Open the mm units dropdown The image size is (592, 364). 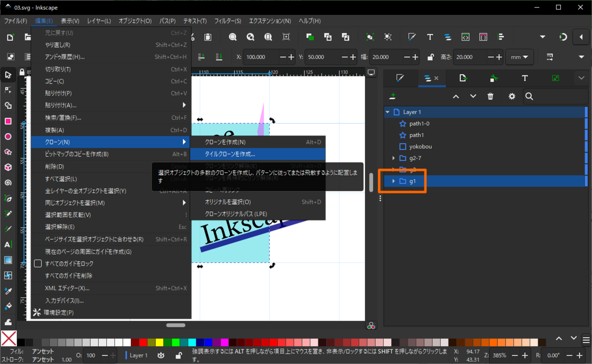pyautogui.click(x=520, y=57)
